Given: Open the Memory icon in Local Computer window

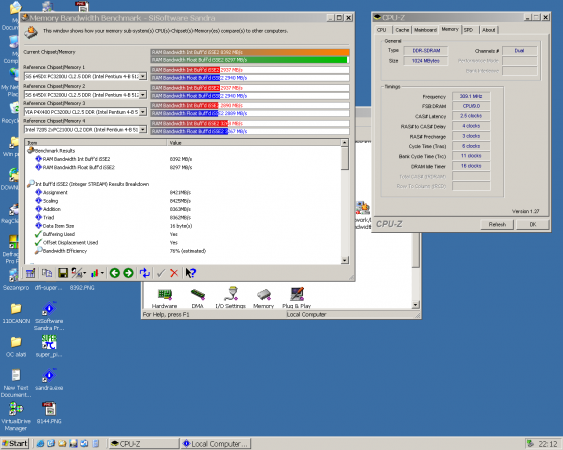Looking at the screenshot, I should coord(264,298).
